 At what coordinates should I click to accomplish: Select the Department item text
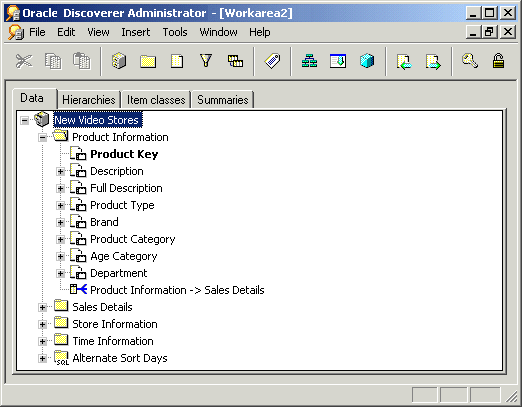pyautogui.click(x=119, y=273)
